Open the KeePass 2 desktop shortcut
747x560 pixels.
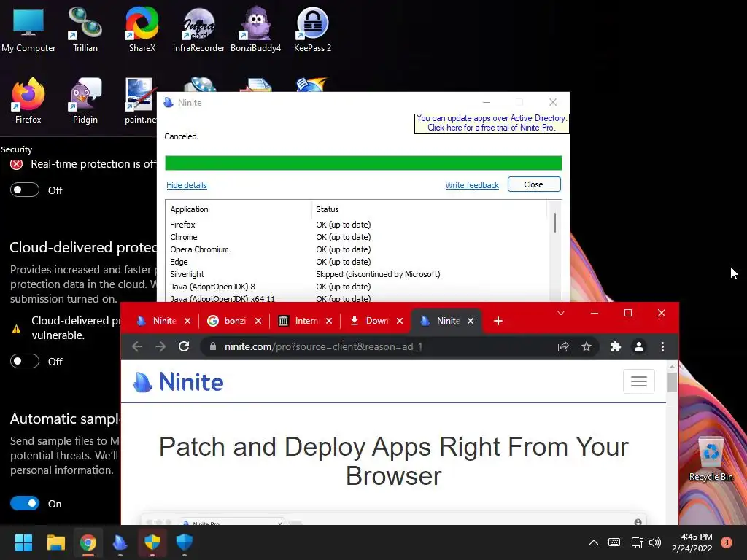[x=312, y=29]
